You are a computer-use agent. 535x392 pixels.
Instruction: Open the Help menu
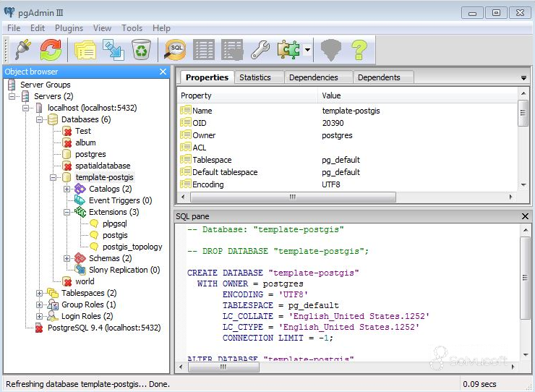[x=161, y=28]
